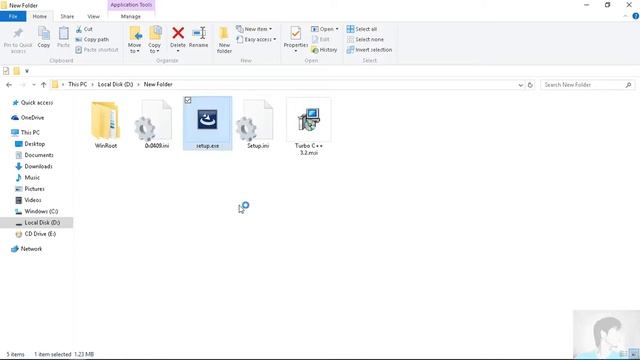Click Local Disk (D:) in address bar
This screenshot has height=360, width=640.
(115, 84)
